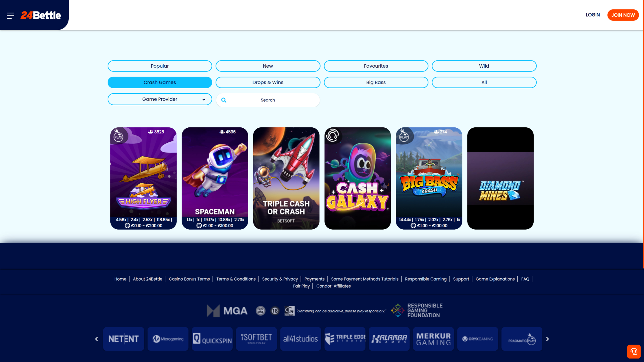The image size is (644, 362).
Task: Open the Game Provider dropdown
Action: pyautogui.click(x=160, y=99)
